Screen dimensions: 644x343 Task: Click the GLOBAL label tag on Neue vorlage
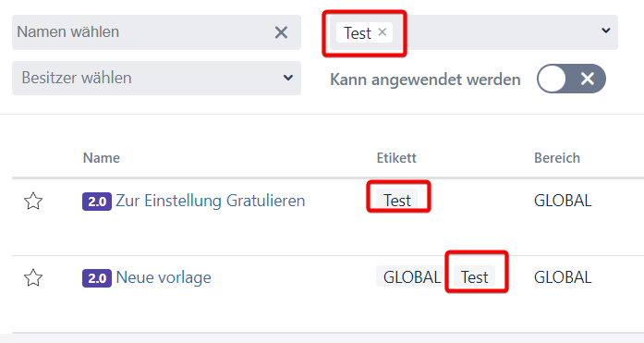[x=412, y=276]
